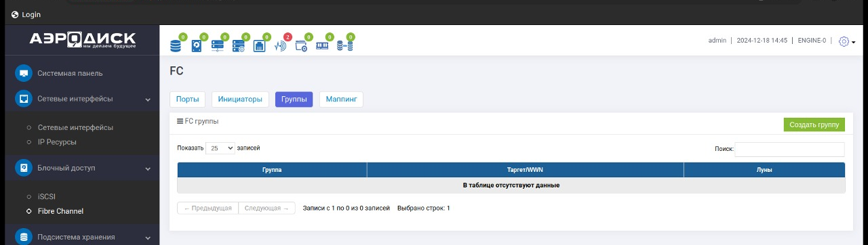Image resolution: width=868 pixels, height=245 pixels.
Task: Open the database replication status icon
Action: coord(344,46)
